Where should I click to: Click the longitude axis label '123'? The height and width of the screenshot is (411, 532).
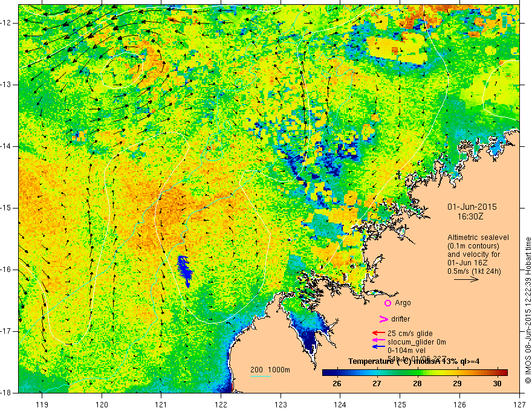(x=281, y=404)
